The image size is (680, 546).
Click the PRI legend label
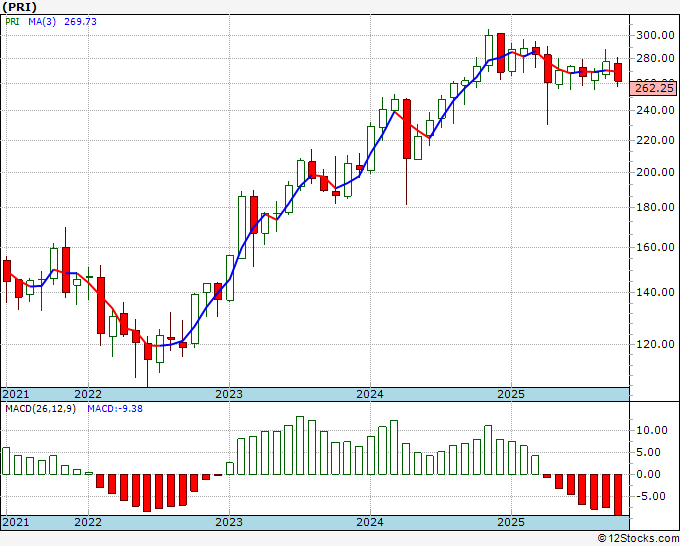12,22
